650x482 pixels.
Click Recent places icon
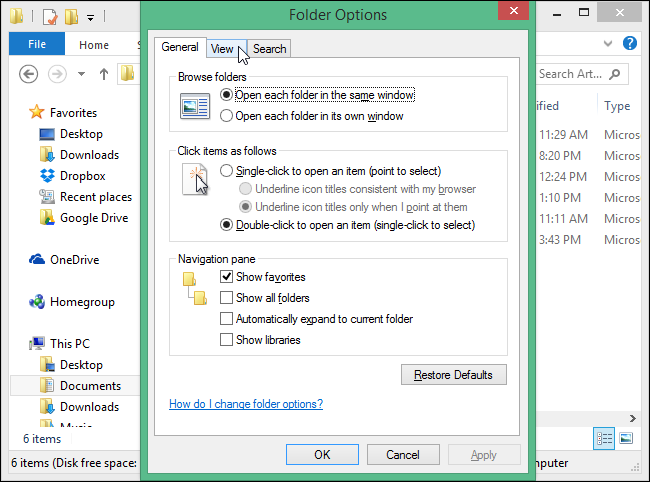[x=47, y=197]
